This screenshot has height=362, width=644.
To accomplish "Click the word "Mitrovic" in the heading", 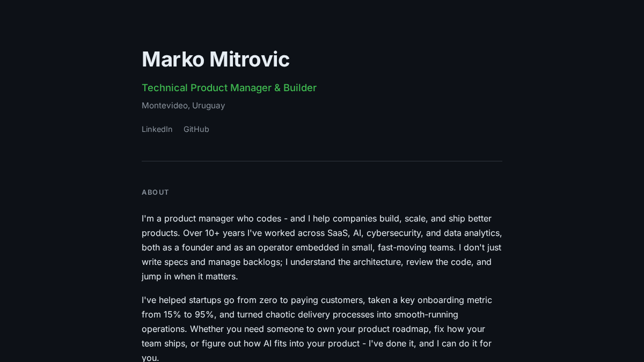I will tap(250, 59).
